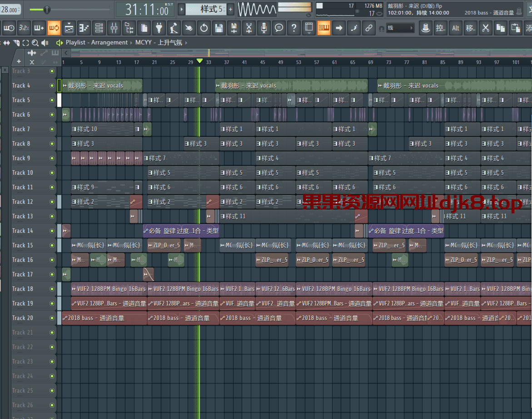Open the Channel rack icon
This screenshot has width=532, height=419.
[99, 28]
